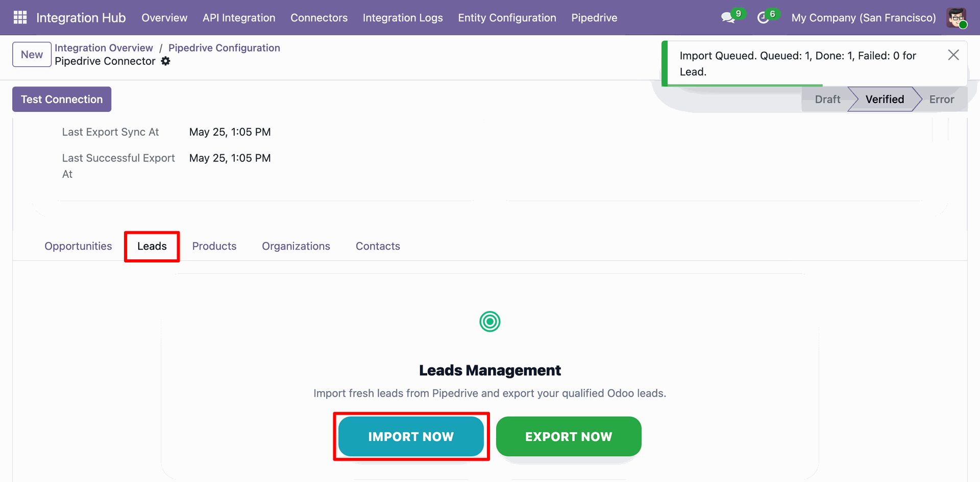Click the Integration Hub app title
The image size is (980, 482).
coord(81,18)
